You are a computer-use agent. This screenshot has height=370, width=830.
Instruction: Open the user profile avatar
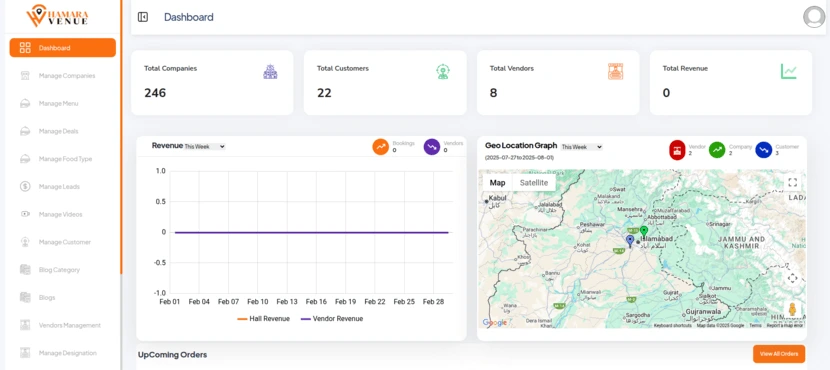[814, 17]
